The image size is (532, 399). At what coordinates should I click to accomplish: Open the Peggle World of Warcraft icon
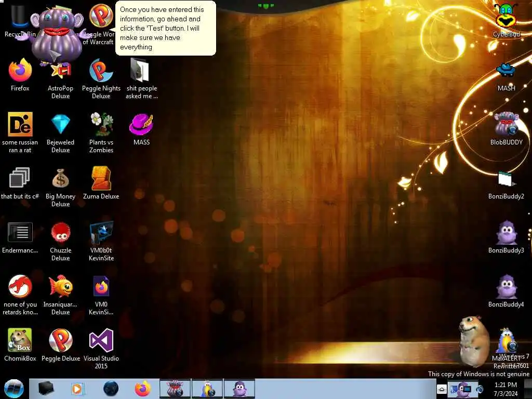click(101, 24)
